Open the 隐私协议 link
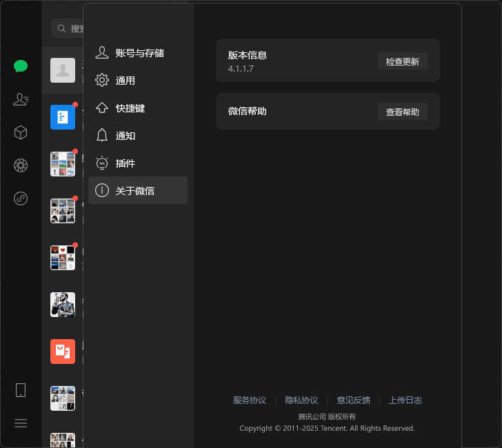 pos(301,400)
